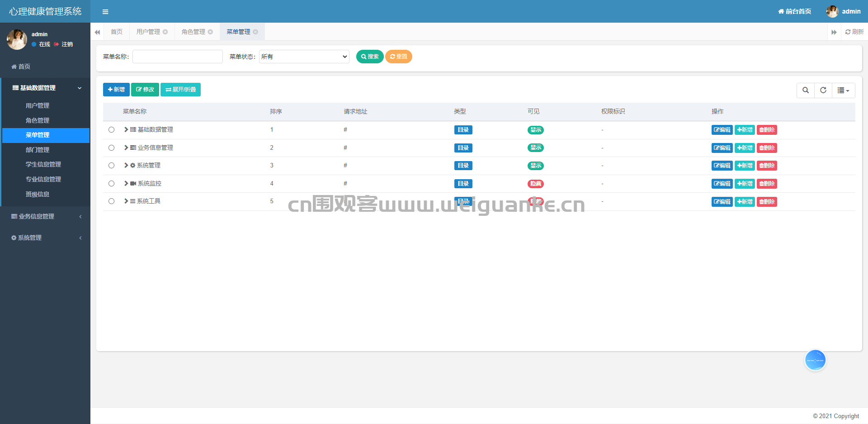
Task: Focus the 菜单名称 input field
Action: [x=178, y=57]
